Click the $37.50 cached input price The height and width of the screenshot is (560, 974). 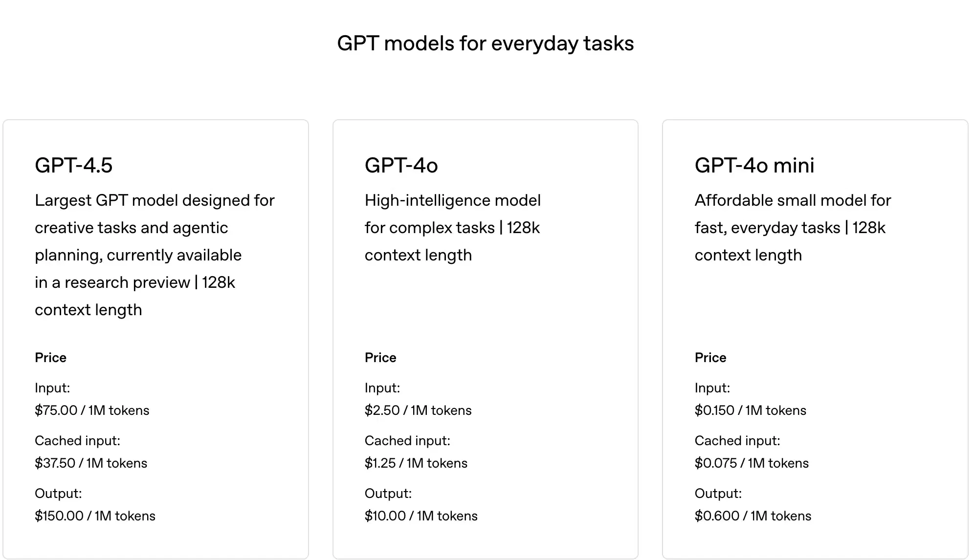click(x=91, y=463)
